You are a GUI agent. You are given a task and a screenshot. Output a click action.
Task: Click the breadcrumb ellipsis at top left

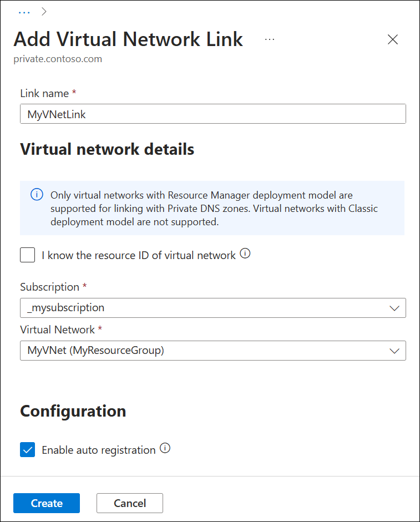pyautogui.click(x=24, y=11)
